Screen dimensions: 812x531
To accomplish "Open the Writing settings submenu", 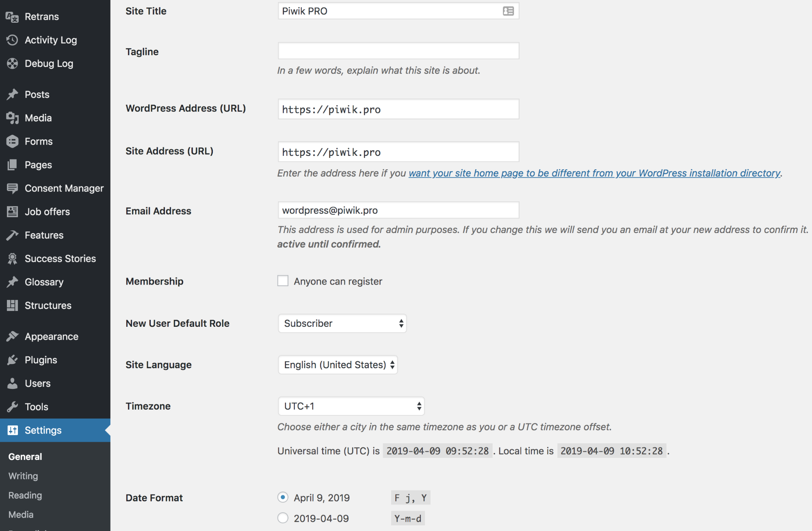I will 23,476.
